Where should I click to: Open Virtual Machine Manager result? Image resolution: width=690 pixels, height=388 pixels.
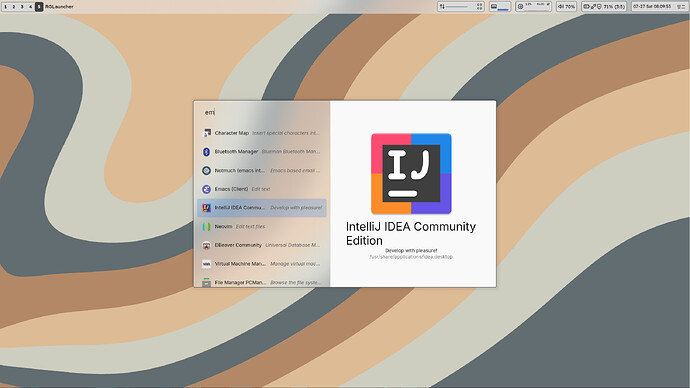coord(262,264)
